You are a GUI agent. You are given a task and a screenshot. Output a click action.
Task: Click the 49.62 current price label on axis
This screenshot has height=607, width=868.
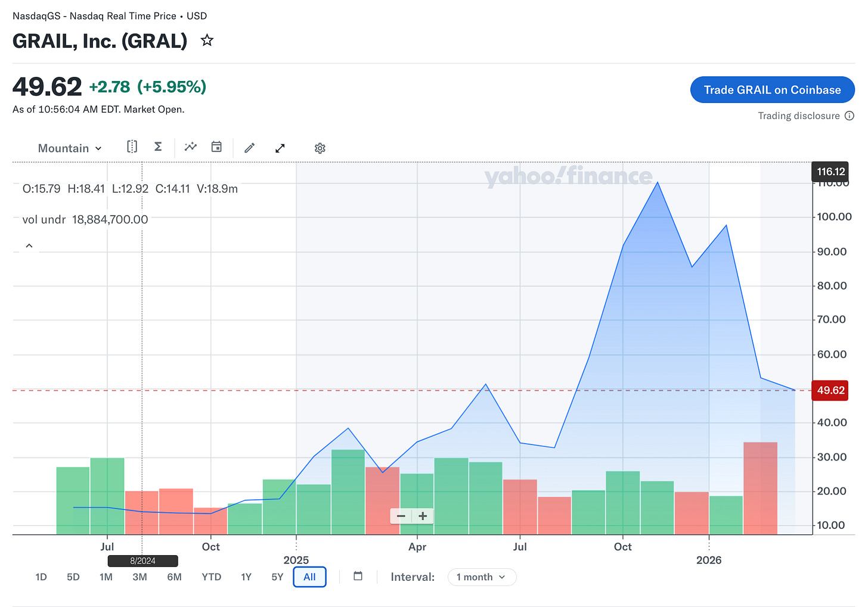pyautogui.click(x=830, y=390)
